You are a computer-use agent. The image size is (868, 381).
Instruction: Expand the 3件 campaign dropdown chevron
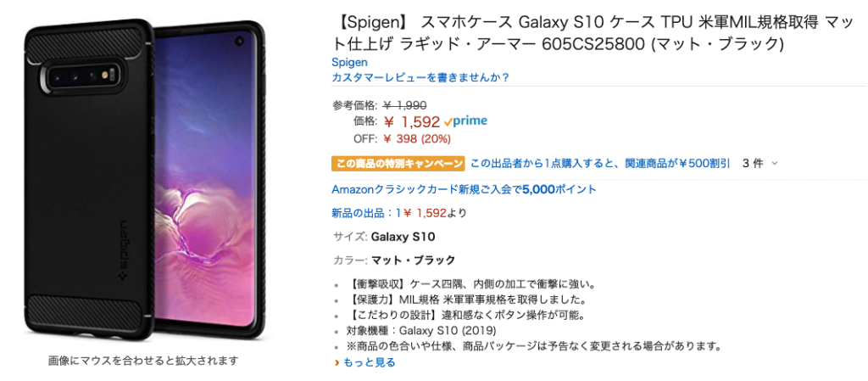[x=775, y=164]
